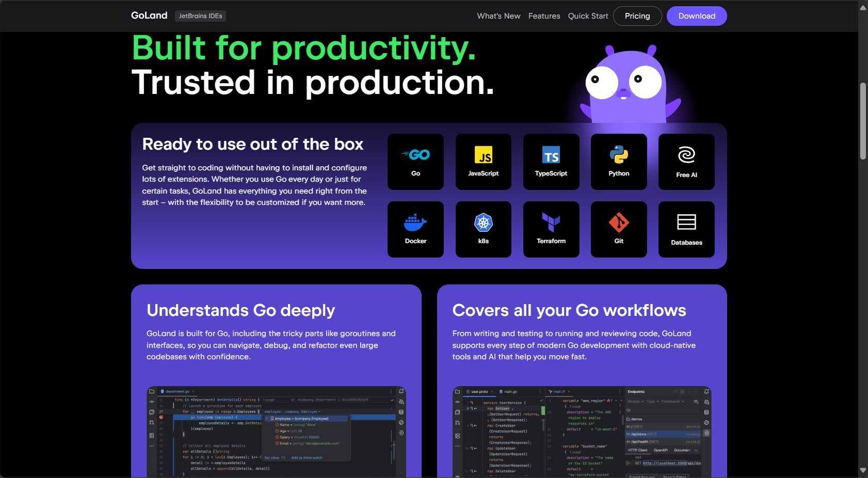
Task: Click Email = alice@example.com variable row
Action: (308, 443)
